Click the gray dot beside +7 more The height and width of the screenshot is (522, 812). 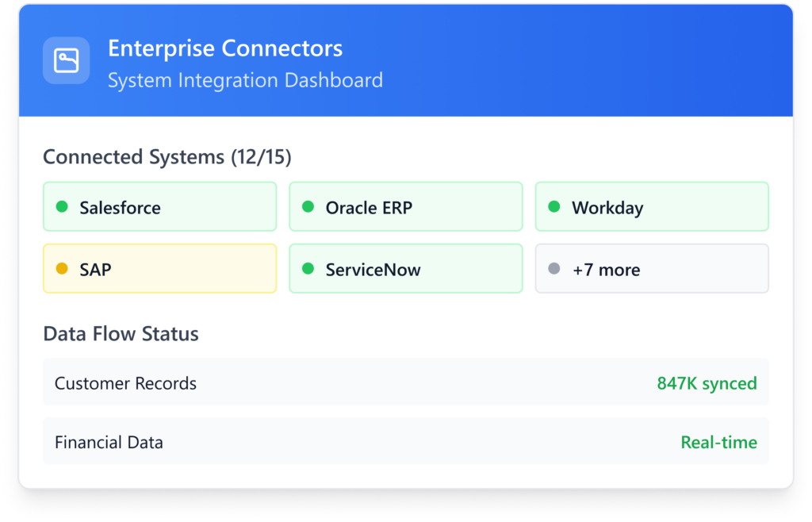554,268
